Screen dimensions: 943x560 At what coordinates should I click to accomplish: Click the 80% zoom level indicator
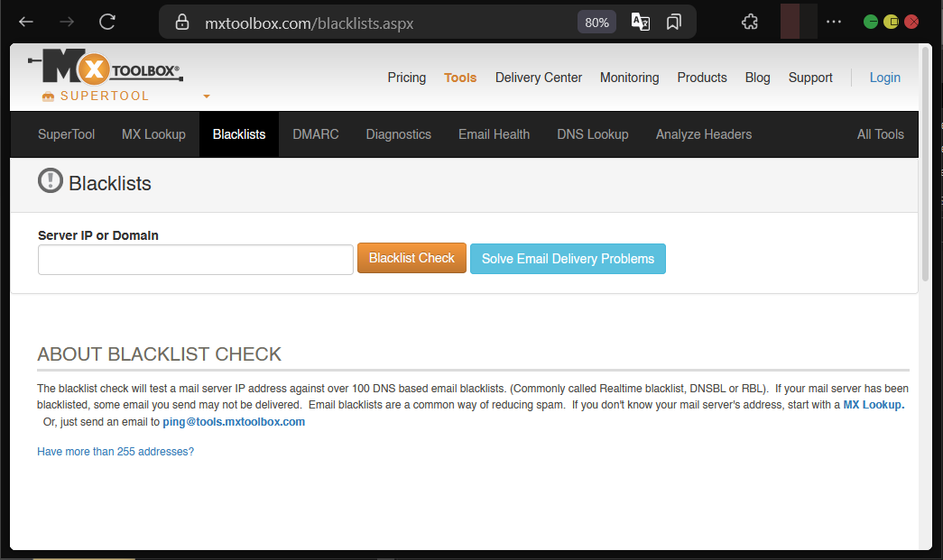click(x=596, y=23)
